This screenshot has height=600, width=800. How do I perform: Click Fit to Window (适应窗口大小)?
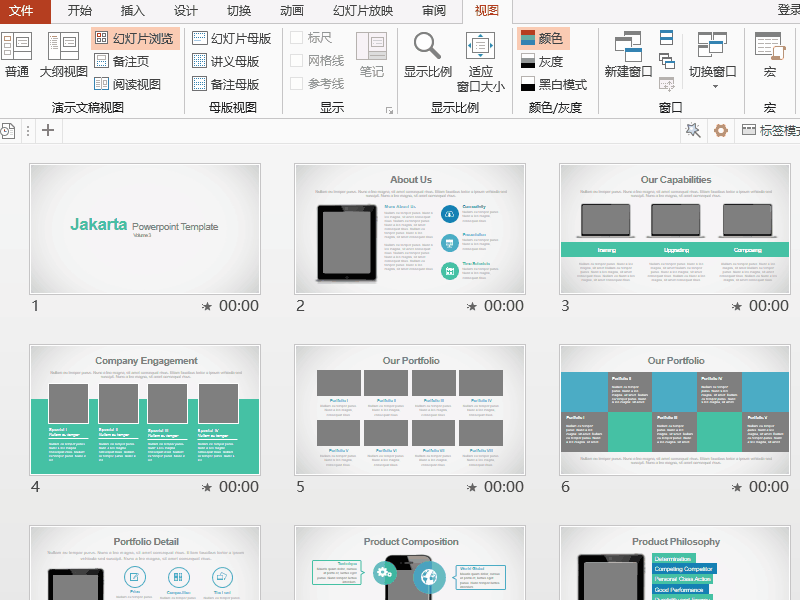tap(480, 62)
